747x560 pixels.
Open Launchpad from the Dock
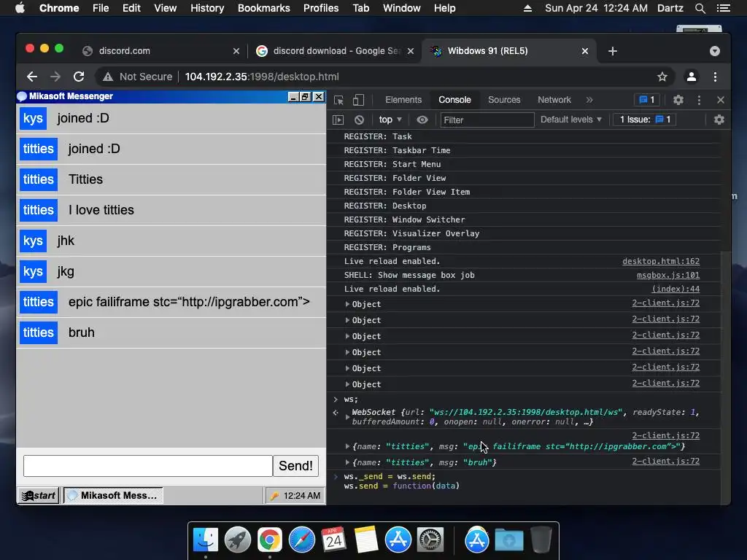pyautogui.click(x=238, y=540)
